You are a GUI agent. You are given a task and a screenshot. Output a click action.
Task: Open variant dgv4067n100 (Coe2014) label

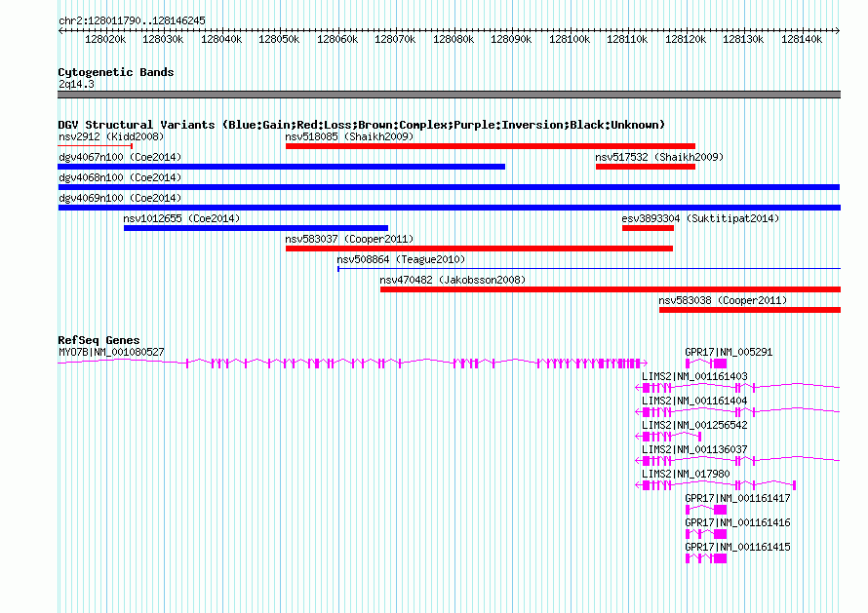[120, 157]
